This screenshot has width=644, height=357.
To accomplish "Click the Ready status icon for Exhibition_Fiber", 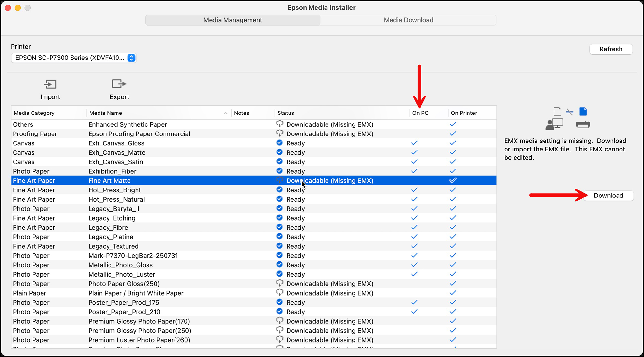I will [x=279, y=171].
